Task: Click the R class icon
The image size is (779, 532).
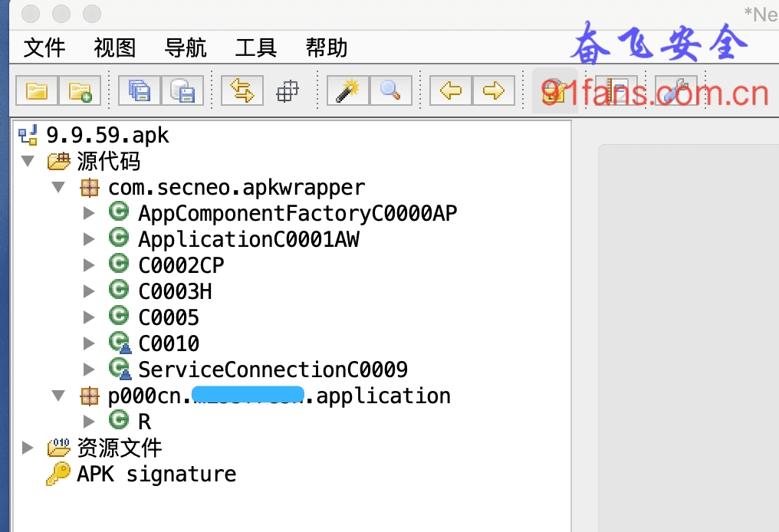Action: click(x=119, y=420)
